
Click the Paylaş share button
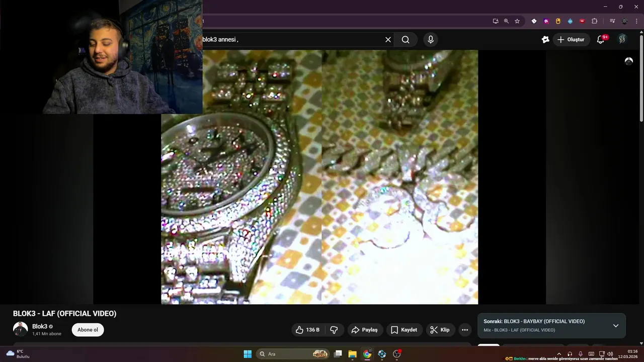364,330
